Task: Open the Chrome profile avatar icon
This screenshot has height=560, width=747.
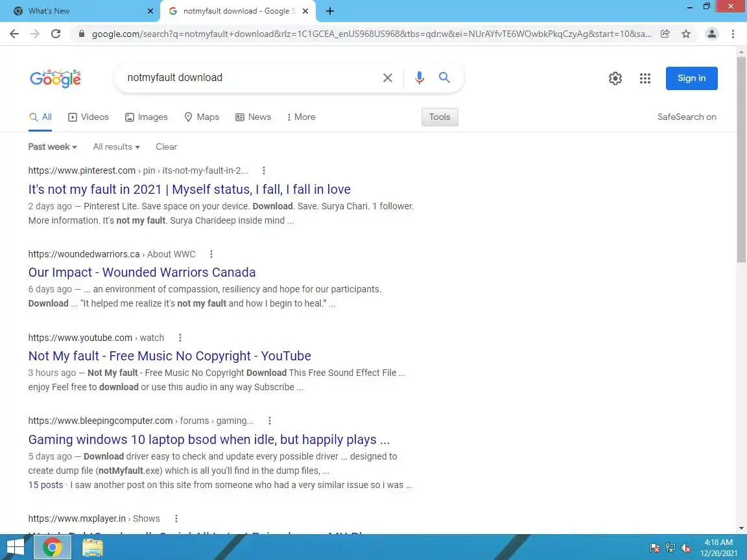Action: point(712,34)
